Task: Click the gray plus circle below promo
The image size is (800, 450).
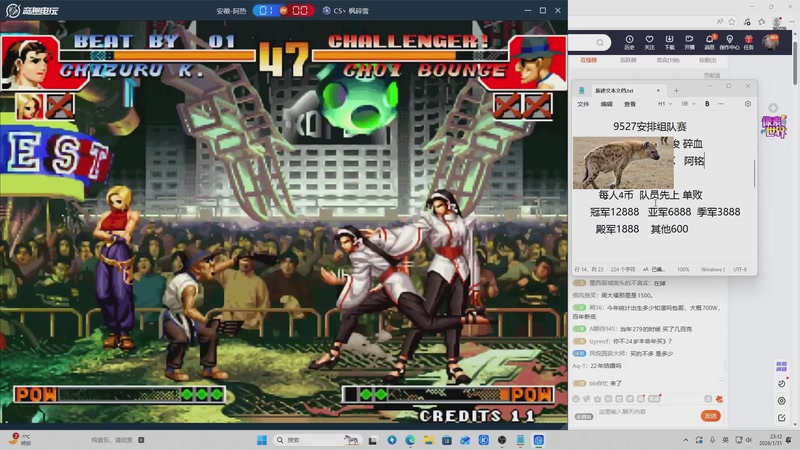Action: point(773,108)
